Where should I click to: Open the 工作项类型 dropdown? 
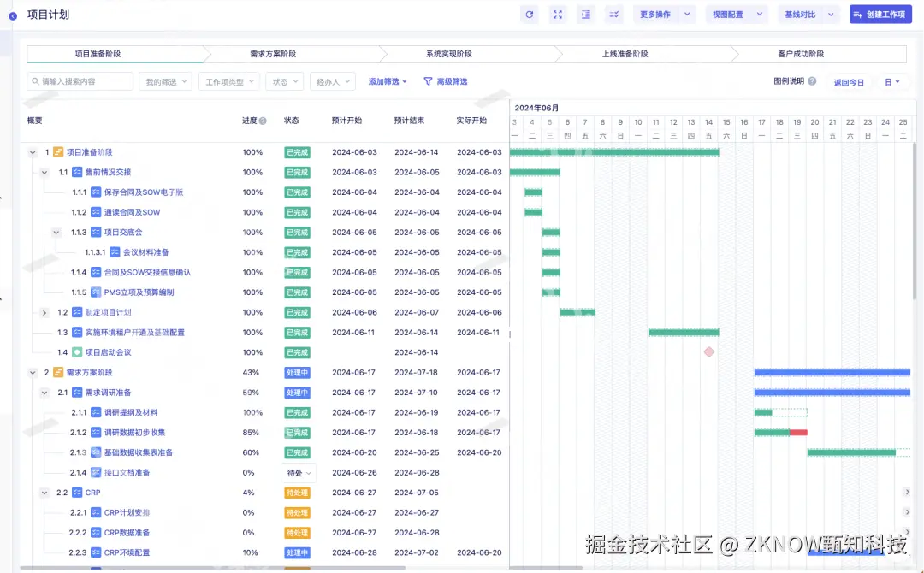[229, 81]
